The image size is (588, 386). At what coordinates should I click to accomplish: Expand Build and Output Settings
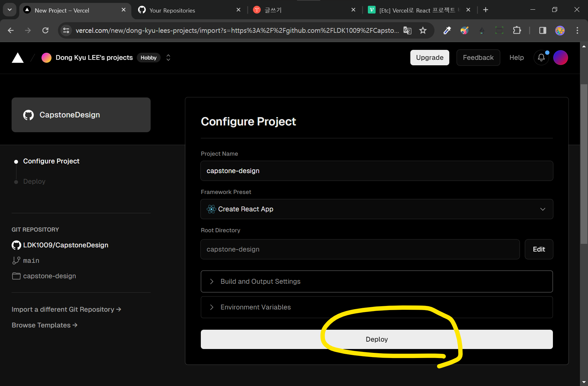point(377,281)
